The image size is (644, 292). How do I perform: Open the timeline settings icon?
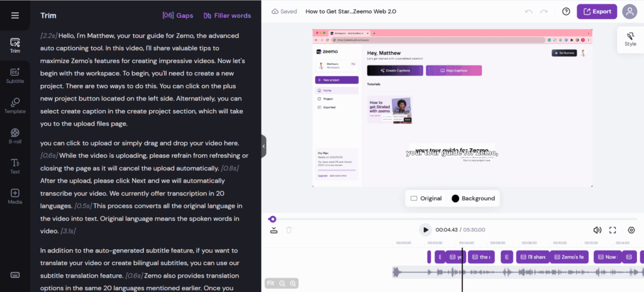click(631, 230)
